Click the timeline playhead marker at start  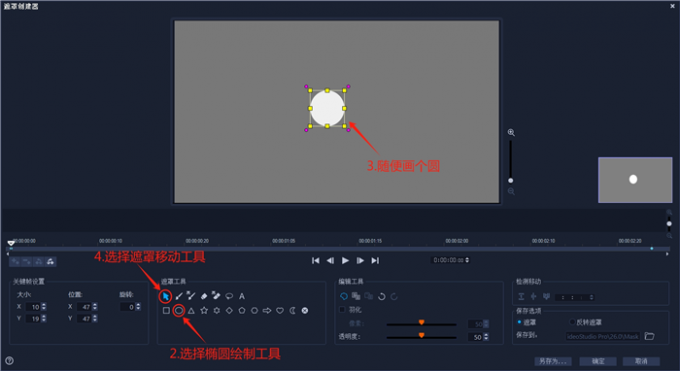coord(11,243)
